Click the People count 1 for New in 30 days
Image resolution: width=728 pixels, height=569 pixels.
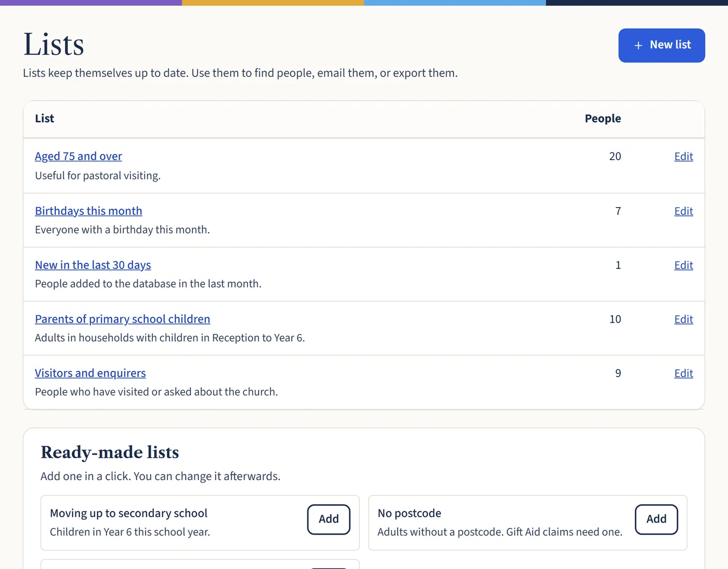[618, 265]
